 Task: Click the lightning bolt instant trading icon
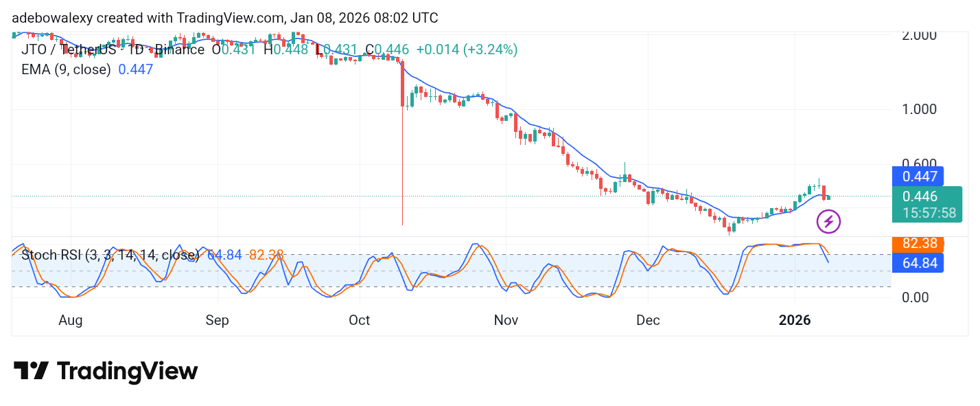pyautogui.click(x=829, y=221)
